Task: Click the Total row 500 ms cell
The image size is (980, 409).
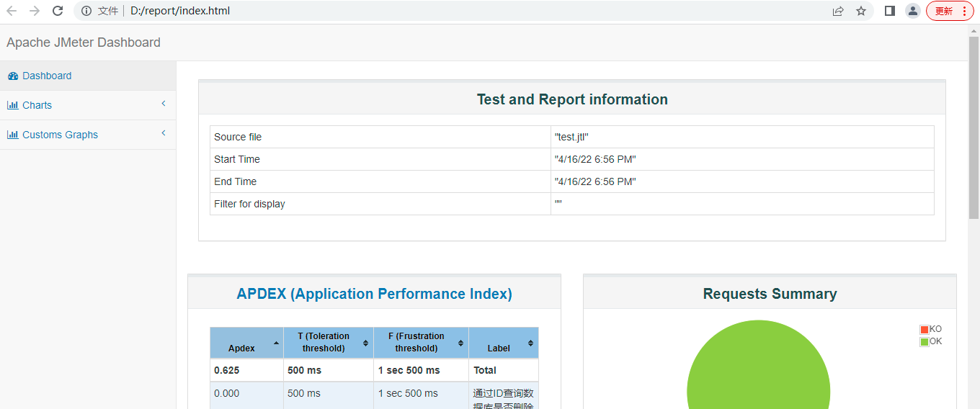Action: point(329,370)
